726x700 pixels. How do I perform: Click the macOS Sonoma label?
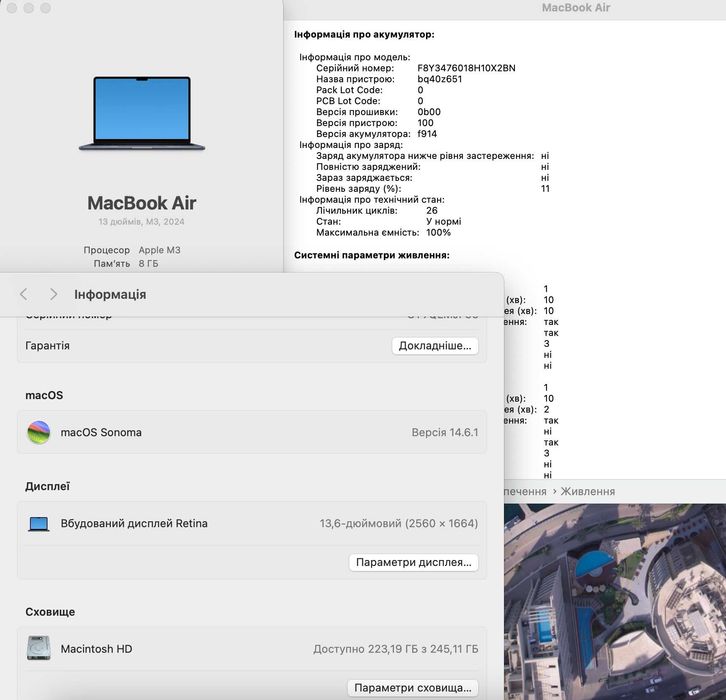pos(101,432)
